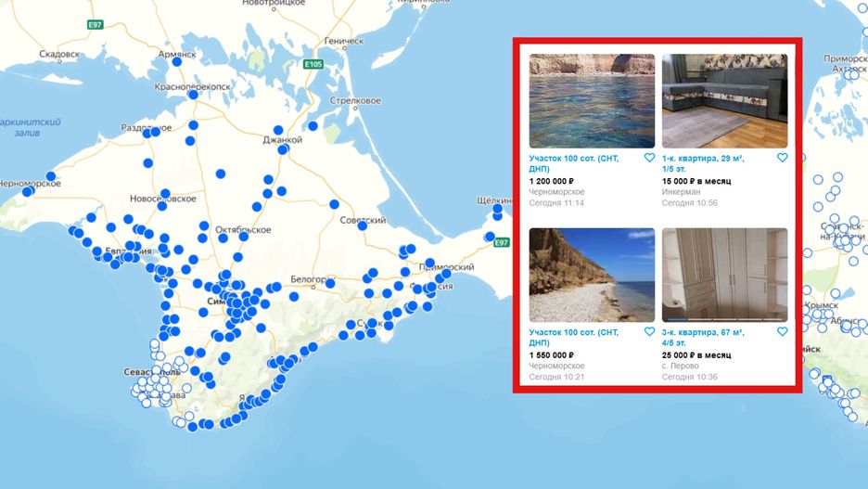Open listing title for 1 200 000 ₽ plot
868x489 pixels.
[x=574, y=163]
